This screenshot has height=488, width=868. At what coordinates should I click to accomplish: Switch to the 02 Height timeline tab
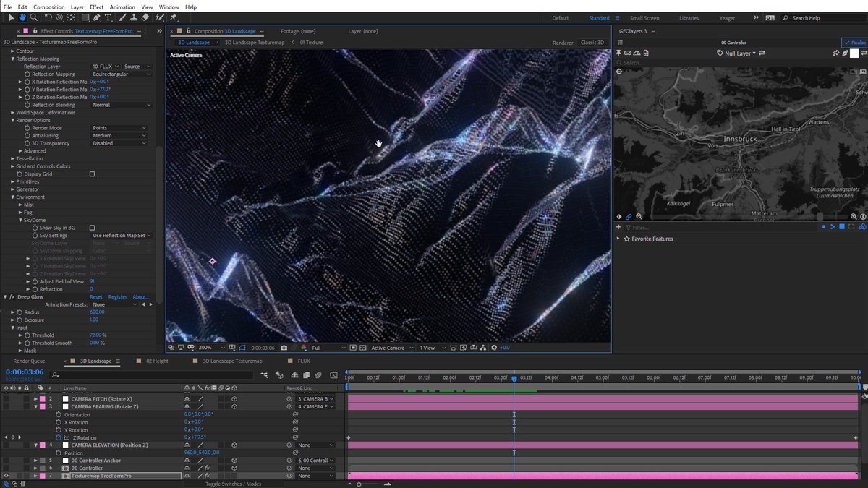(x=157, y=361)
